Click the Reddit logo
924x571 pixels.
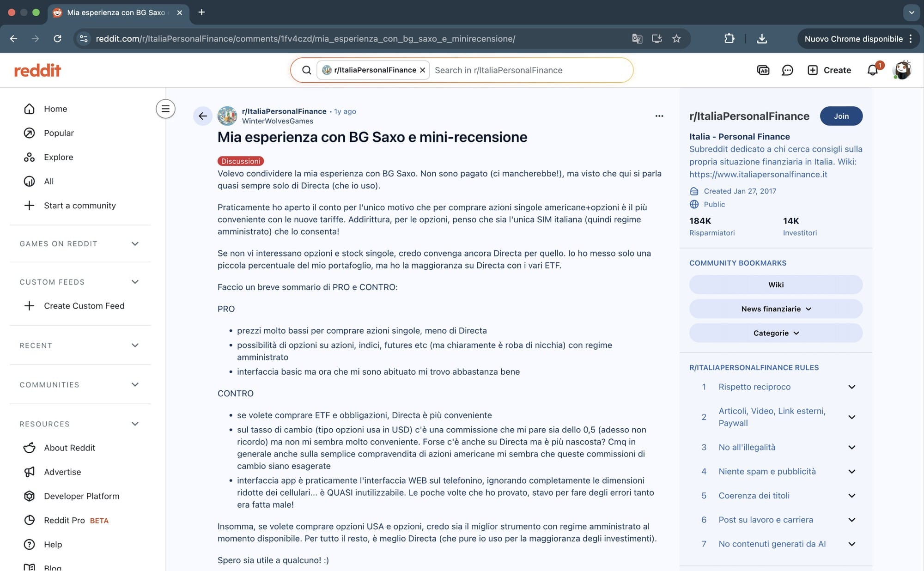pyautogui.click(x=37, y=70)
